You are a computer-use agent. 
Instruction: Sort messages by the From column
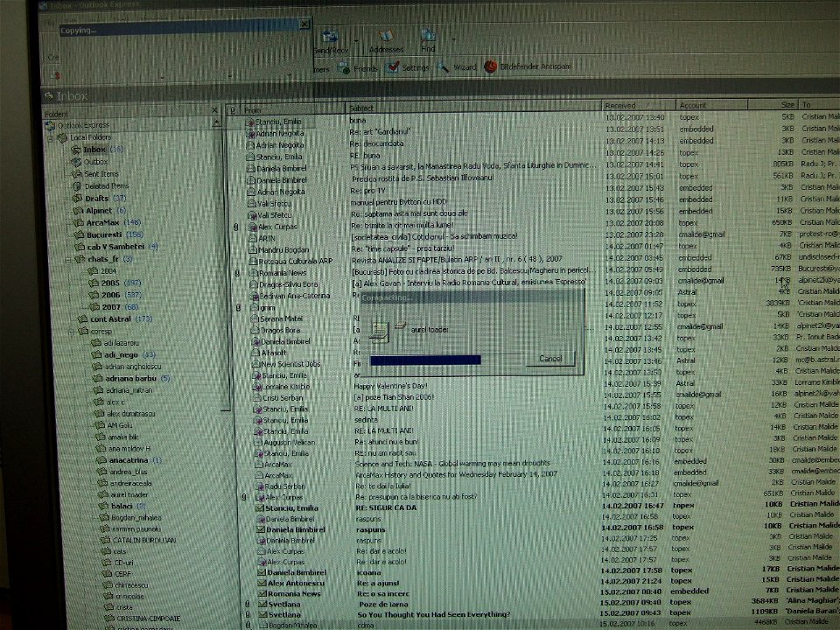point(292,109)
